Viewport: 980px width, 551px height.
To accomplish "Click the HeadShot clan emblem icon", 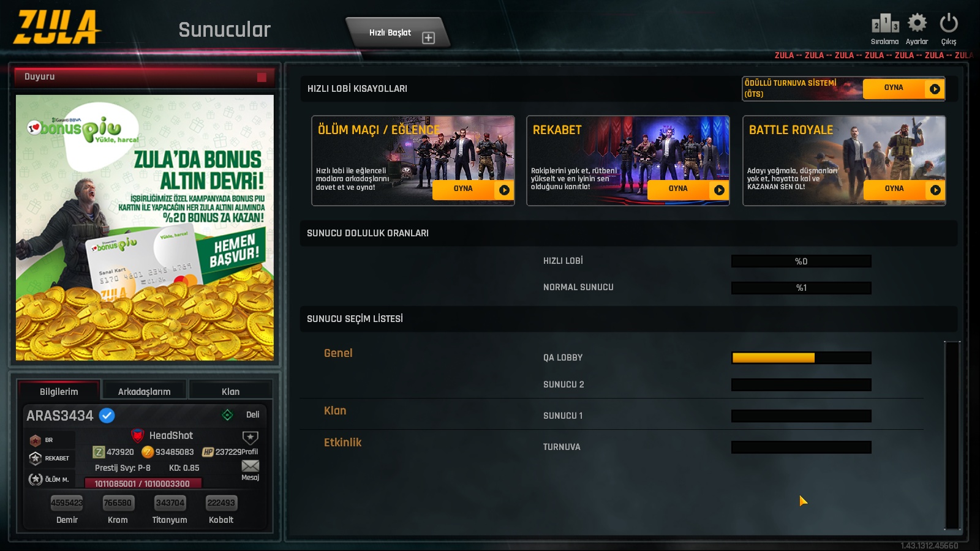I will (x=138, y=436).
